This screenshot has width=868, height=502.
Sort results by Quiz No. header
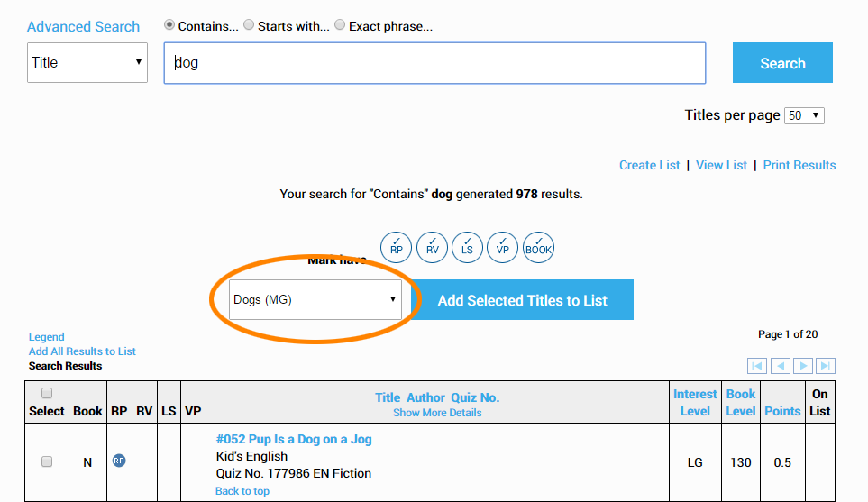coord(475,397)
